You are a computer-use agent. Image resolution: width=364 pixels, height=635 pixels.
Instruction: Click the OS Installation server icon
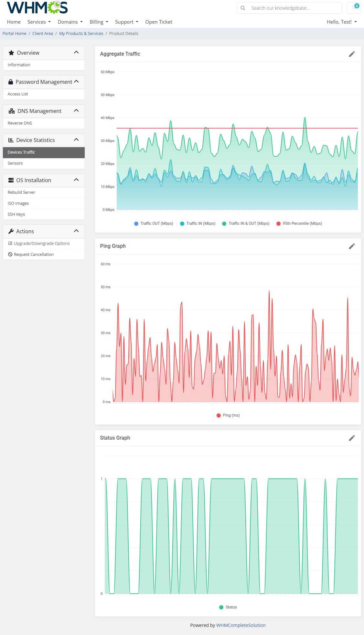(11, 180)
